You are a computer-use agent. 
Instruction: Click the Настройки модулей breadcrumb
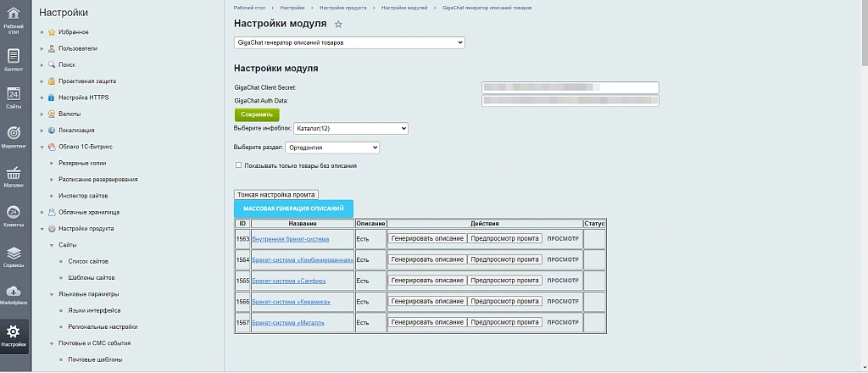[404, 8]
